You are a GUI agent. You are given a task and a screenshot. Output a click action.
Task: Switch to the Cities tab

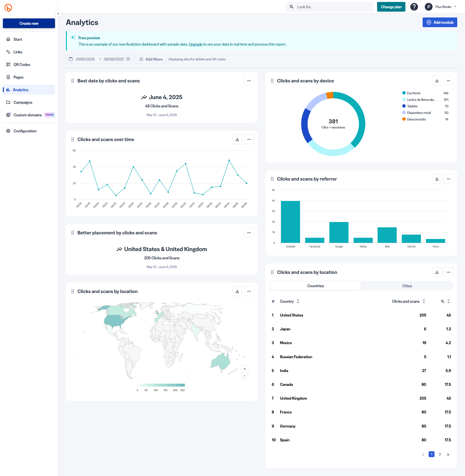point(407,286)
